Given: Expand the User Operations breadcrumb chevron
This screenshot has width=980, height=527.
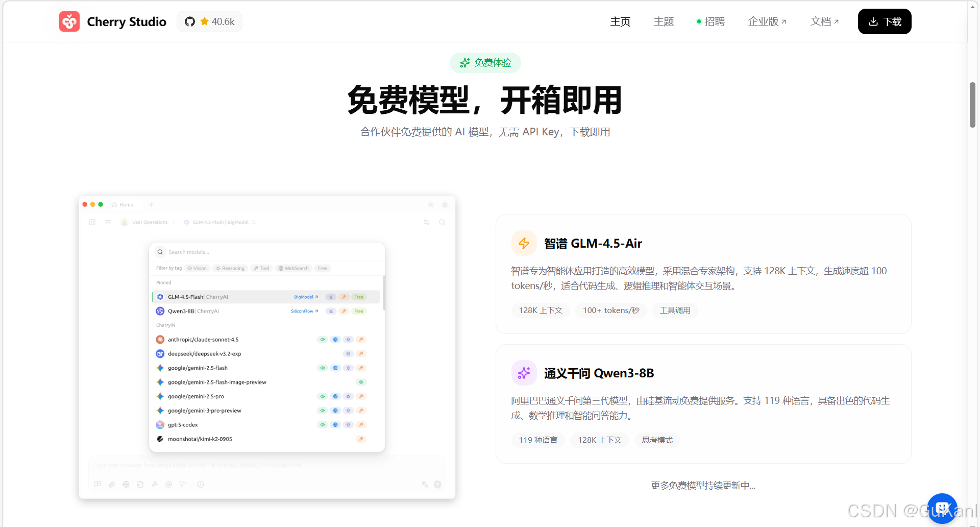Looking at the screenshot, I should pos(174,222).
